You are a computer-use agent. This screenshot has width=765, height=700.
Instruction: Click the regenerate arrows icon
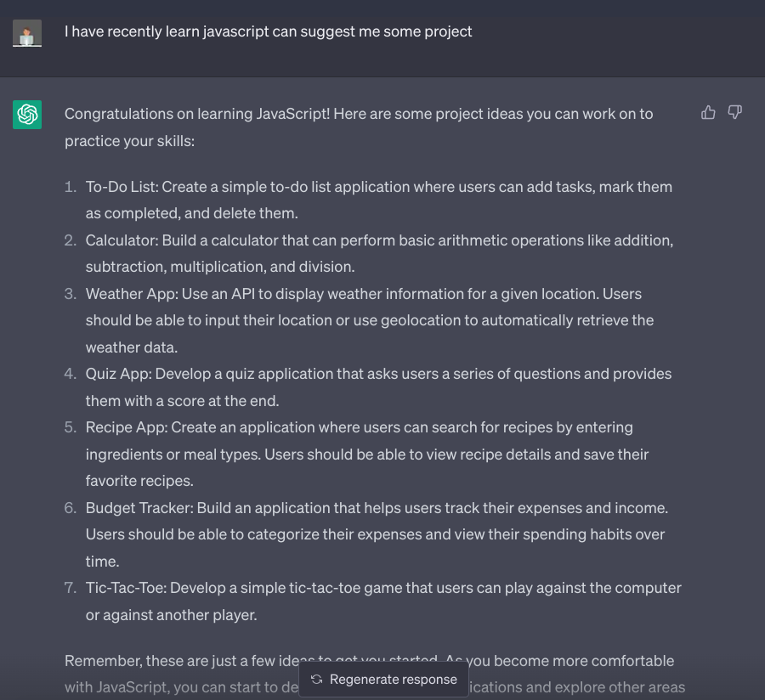tap(317, 679)
